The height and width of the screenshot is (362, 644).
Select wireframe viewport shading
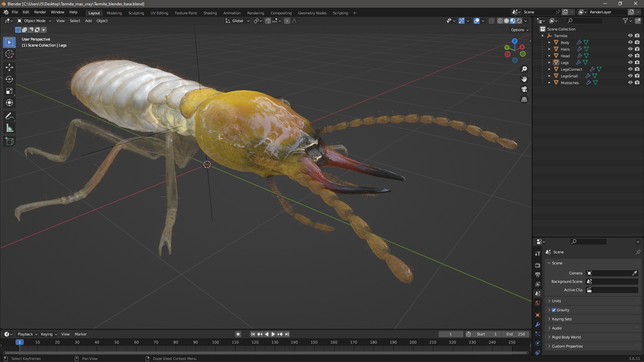[x=500, y=21]
